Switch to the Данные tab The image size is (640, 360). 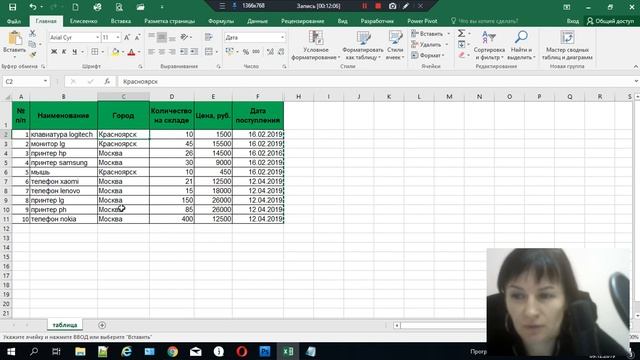click(257, 21)
